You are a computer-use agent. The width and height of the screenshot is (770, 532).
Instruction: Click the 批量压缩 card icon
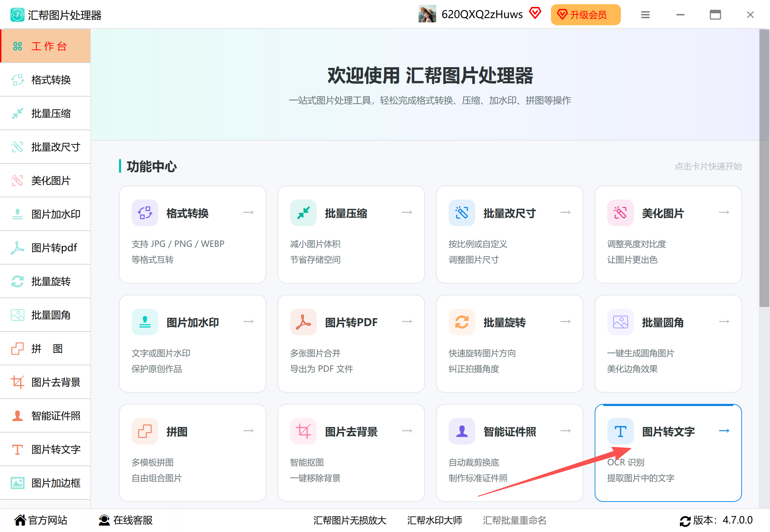tap(303, 213)
